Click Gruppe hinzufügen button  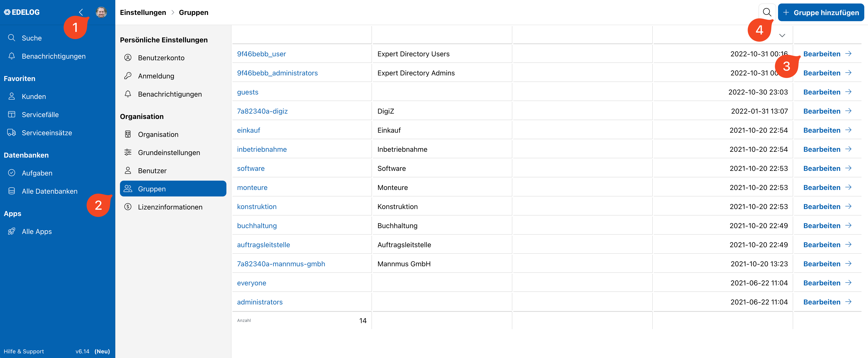click(x=821, y=13)
